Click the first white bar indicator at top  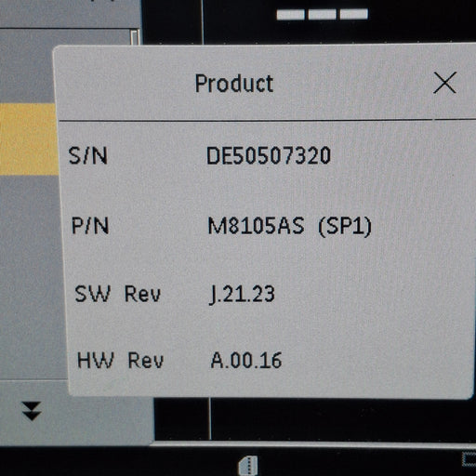[290, 15]
